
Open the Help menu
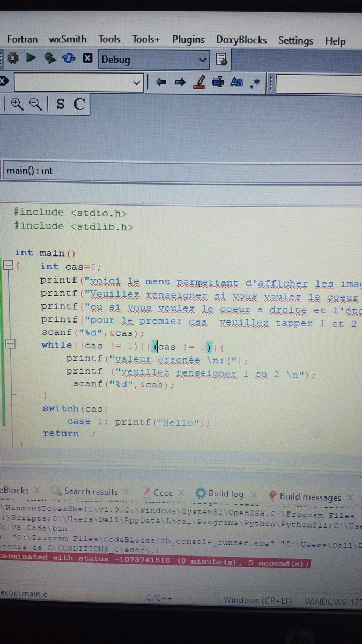(x=335, y=41)
